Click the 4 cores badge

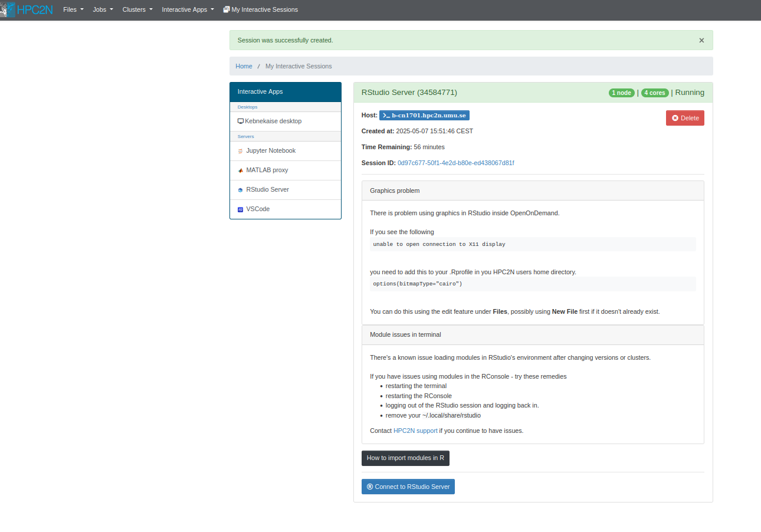coord(655,93)
